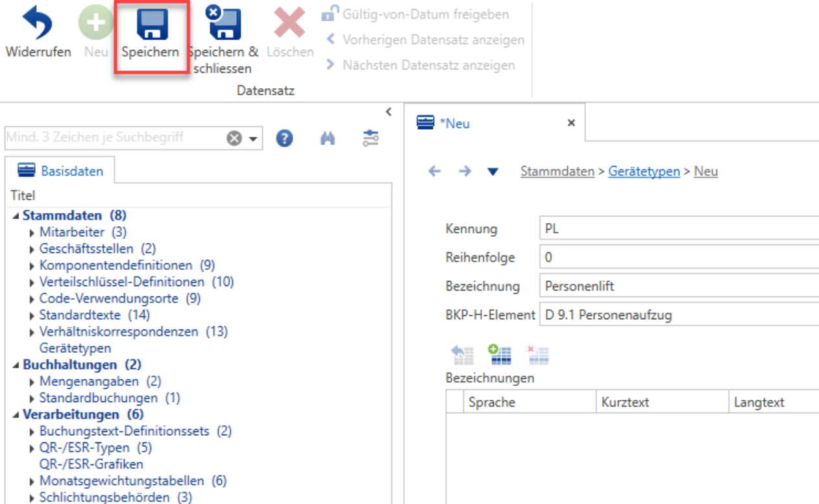The height and width of the screenshot is (504, 819).
Task: Expand the Komponentendefinitionen tree node
Action: 32,266
